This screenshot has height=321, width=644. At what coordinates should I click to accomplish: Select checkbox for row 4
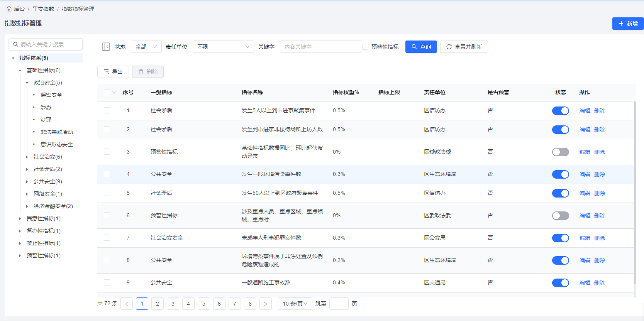coord(107,174)
